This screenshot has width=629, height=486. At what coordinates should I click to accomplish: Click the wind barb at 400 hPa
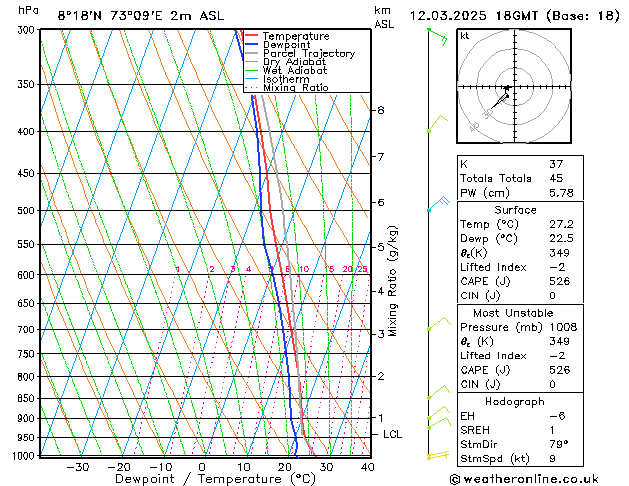[x=437, y=124]
